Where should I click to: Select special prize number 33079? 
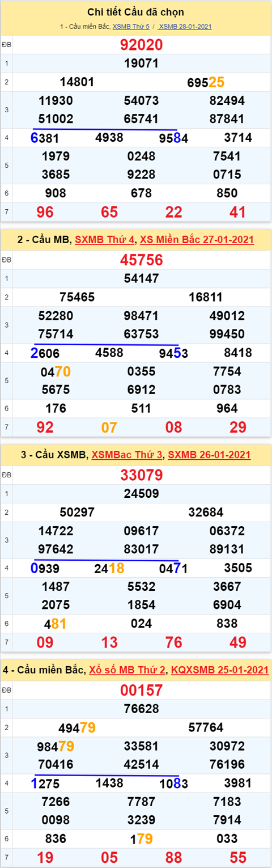[142, 475]
